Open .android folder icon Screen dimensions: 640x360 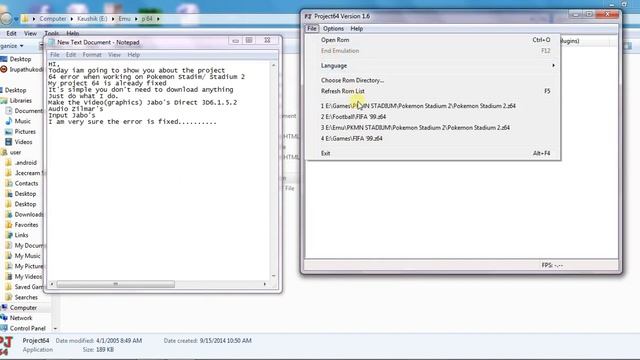pos(9,162)
